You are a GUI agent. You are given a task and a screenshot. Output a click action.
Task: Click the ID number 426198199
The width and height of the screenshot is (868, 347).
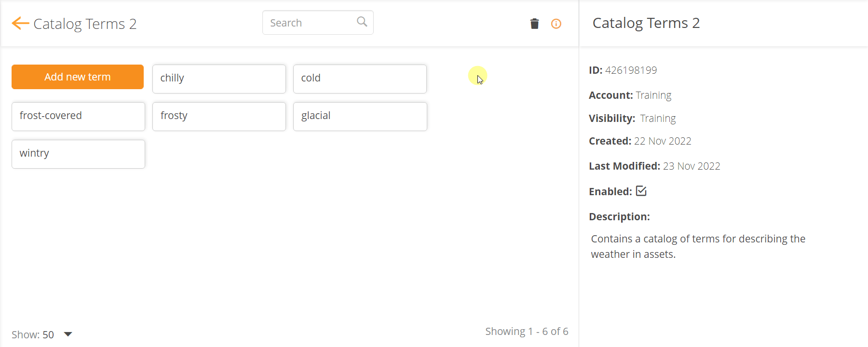click(x=631, y=70)
